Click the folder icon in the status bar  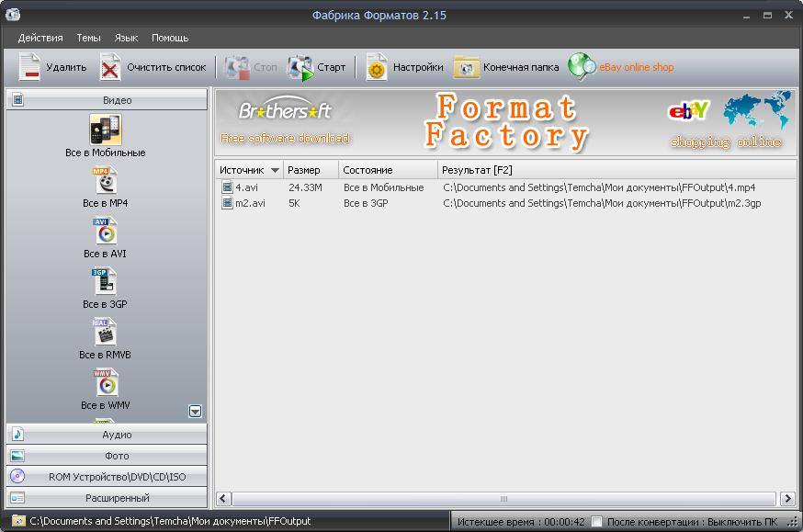point(18,521)
